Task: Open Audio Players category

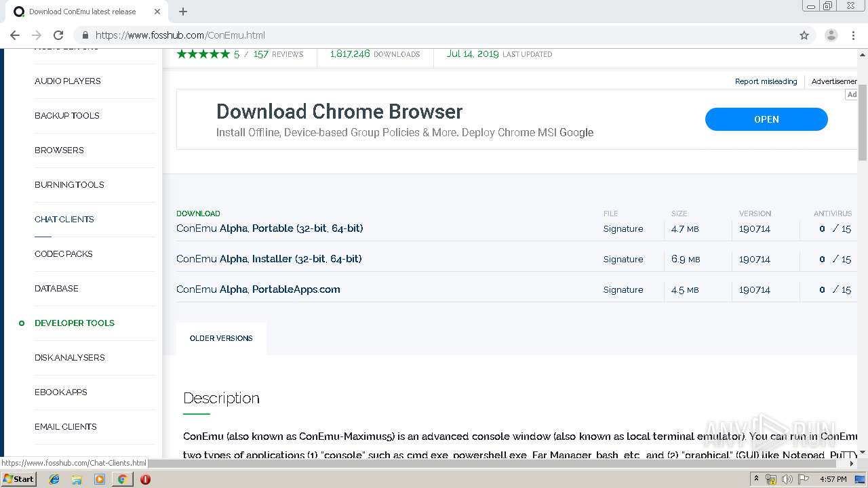Action: [x=67, y=81]
